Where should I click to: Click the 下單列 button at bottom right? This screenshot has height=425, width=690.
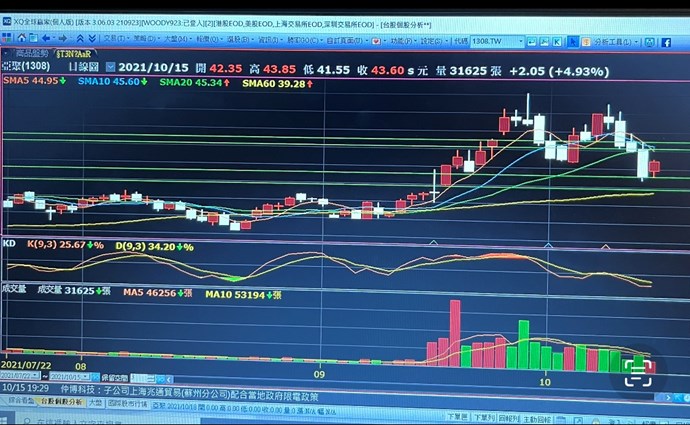(x=484, y=417)
